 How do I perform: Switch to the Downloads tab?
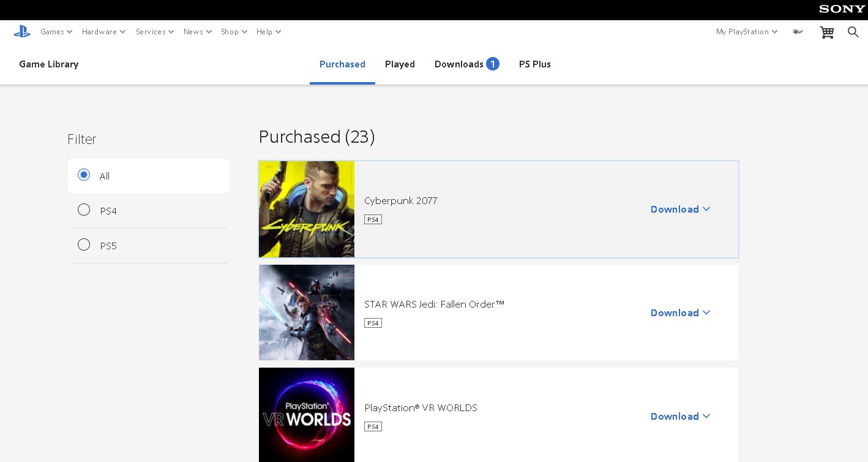[466, 64]
